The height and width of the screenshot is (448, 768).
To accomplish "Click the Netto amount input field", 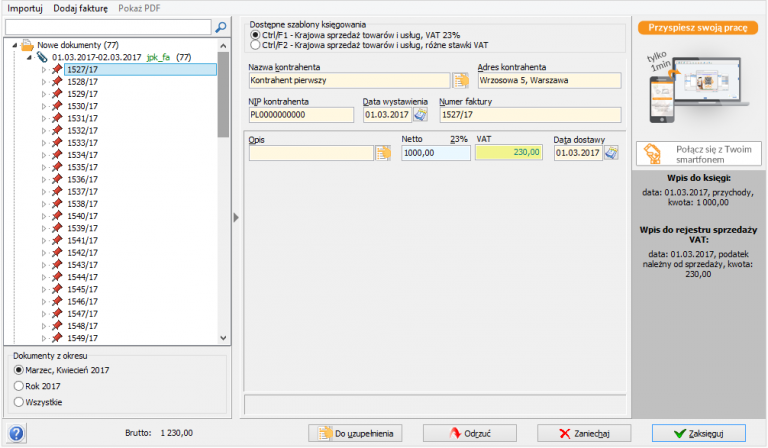I will click(434, 153).
